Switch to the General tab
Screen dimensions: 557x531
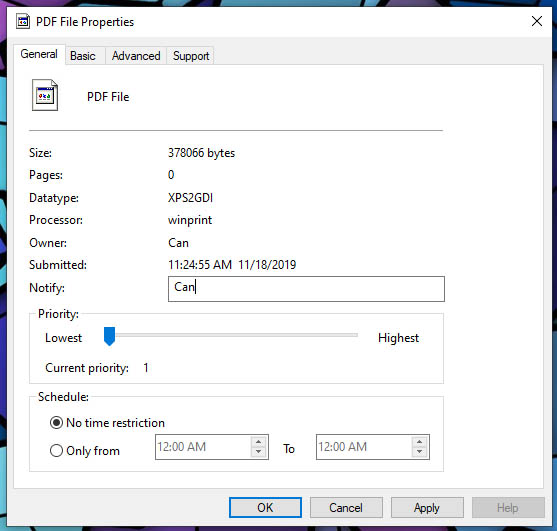[x=39, y=54]
